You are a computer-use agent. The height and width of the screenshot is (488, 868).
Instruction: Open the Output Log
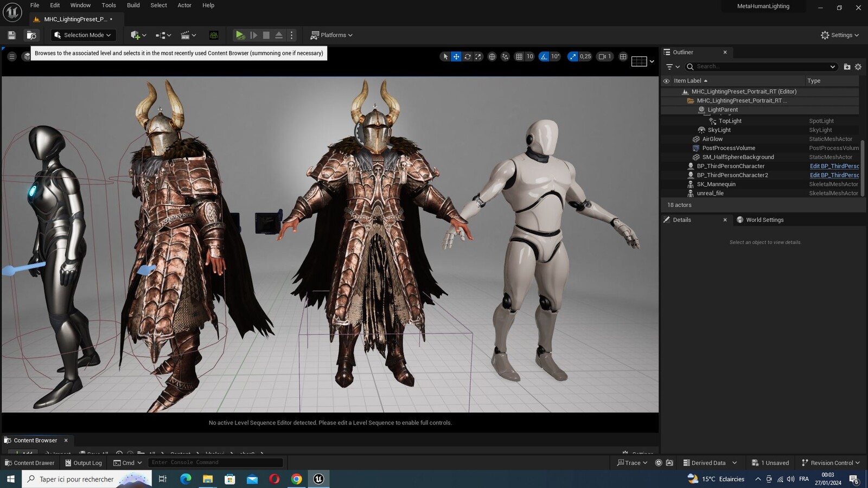coord(84,463)
